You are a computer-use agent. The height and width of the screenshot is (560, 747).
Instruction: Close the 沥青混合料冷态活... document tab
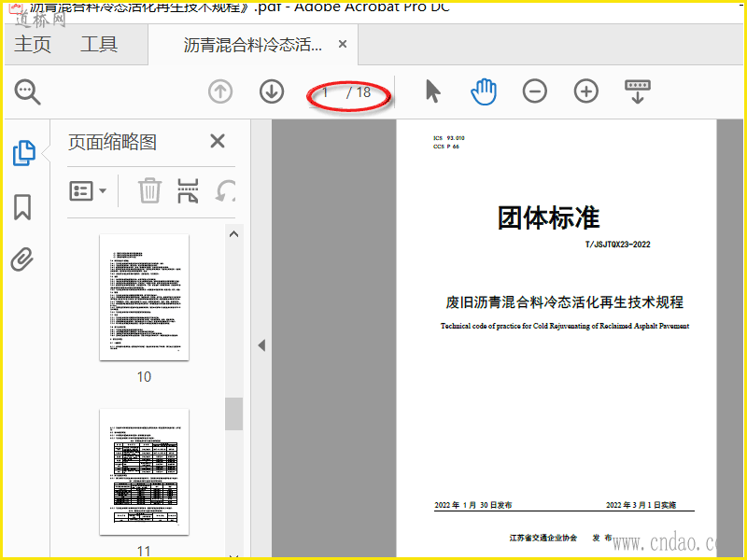tap(342, 44)
